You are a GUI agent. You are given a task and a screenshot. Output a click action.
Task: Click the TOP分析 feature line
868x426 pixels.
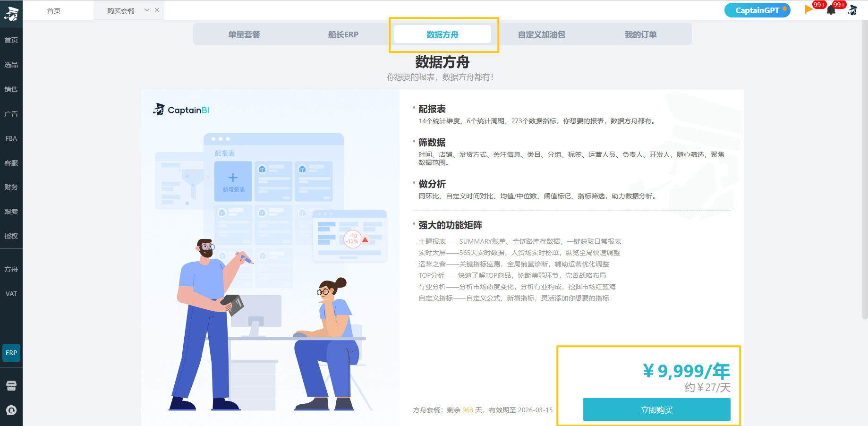click(x=512, y=275)
